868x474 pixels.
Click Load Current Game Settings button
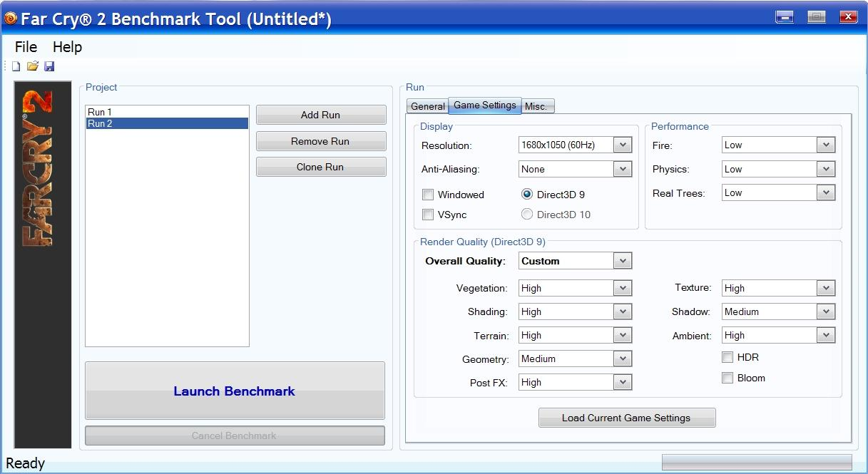point(627,418)
